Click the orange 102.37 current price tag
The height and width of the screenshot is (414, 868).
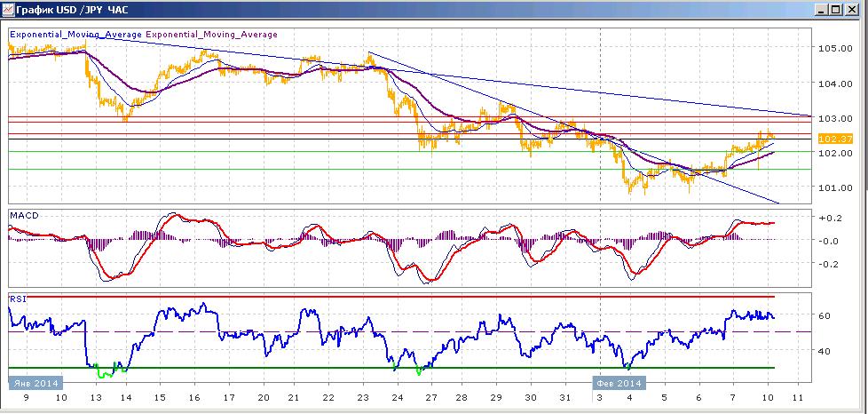click(x=835, y=139)
